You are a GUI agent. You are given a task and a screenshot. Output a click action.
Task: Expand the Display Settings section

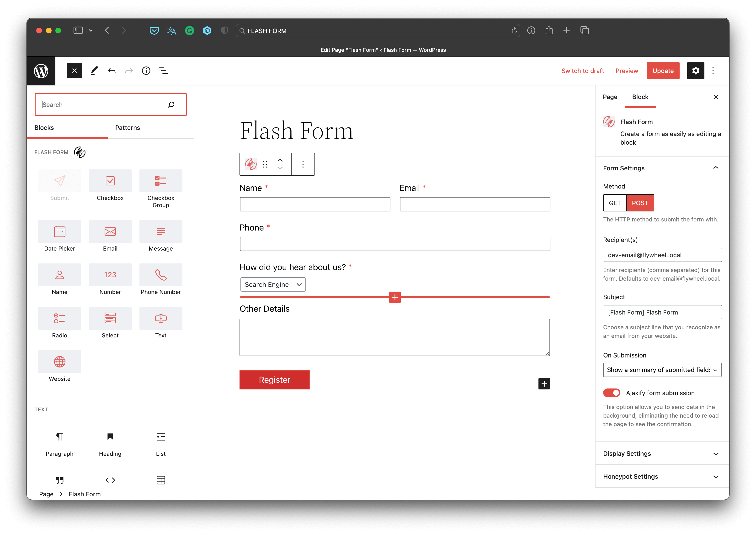click(x=662, y=454)
